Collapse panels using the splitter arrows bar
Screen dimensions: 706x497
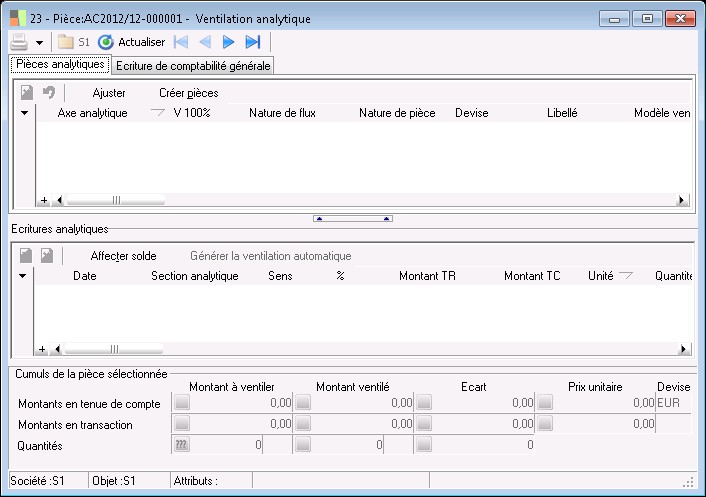coord(353,217)
